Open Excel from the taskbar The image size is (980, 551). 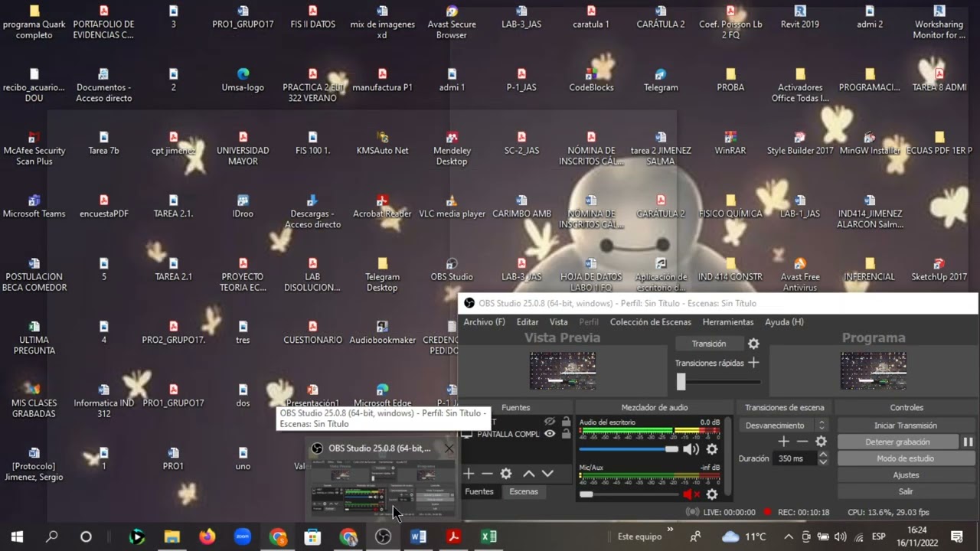click(488, 536)
